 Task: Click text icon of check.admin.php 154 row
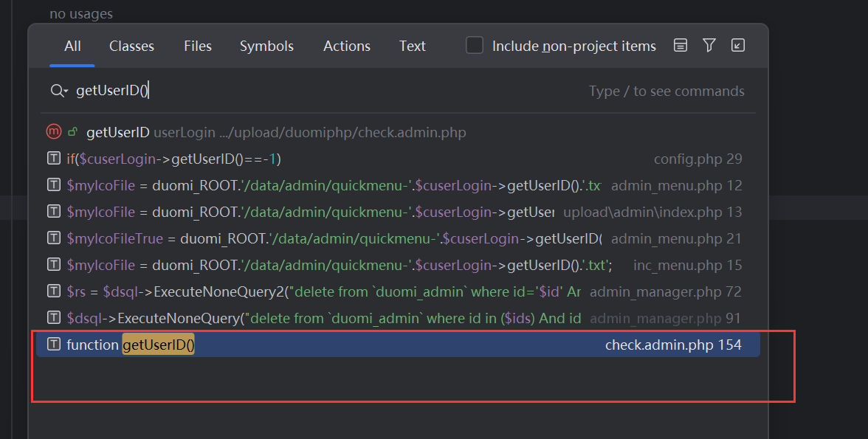54,345
